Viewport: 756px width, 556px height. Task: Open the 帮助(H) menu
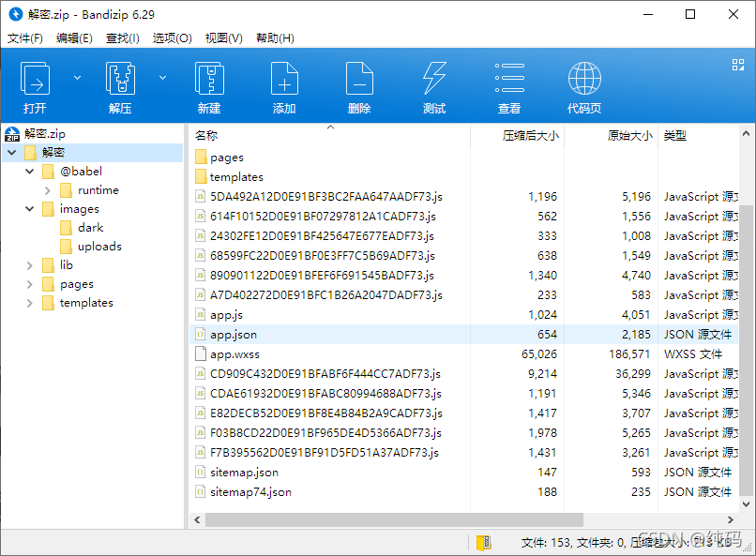coord(275,38)
